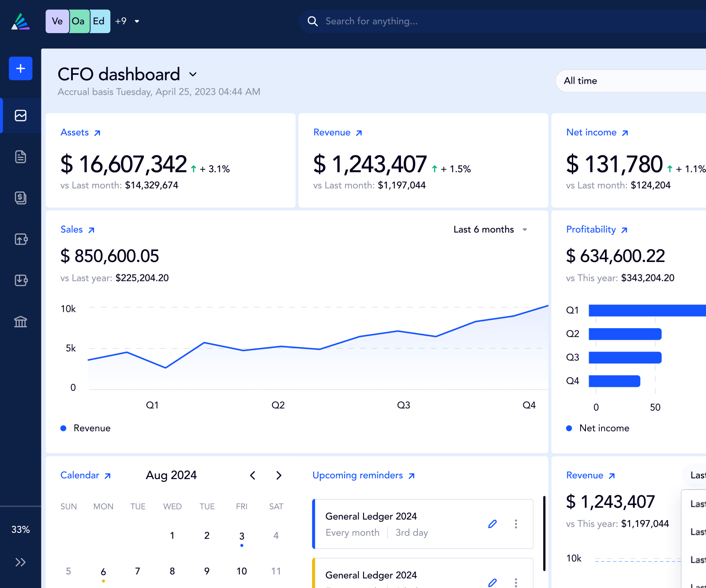Open the money-in wallet icon

click(20, 281)
